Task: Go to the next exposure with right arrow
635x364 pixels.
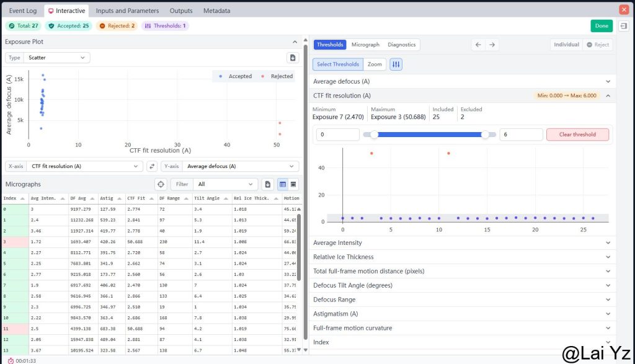Action: tap(492, 45)
